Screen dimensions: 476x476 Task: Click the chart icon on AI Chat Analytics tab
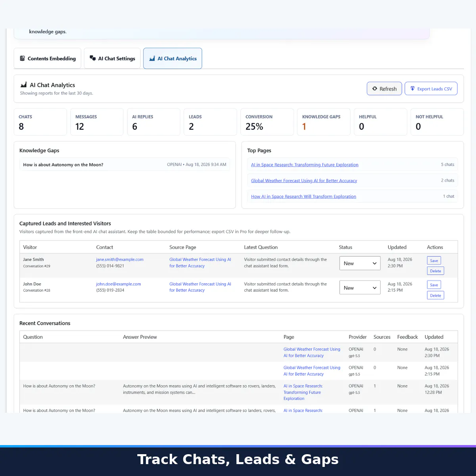pos(152,58)
